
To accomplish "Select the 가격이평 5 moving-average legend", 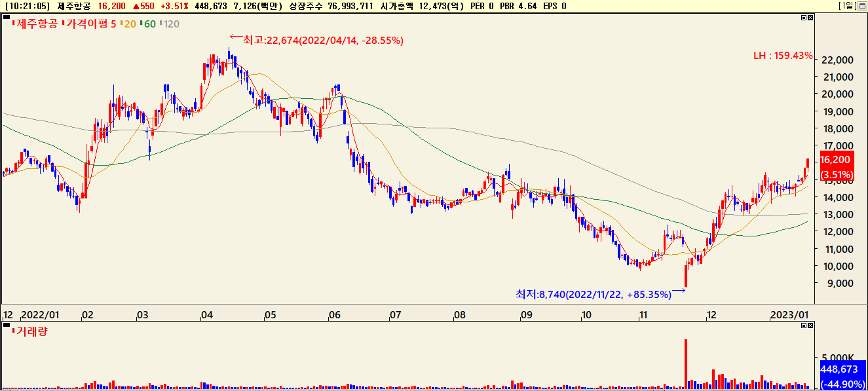I will pyautogui.click(x=89, y=24).
